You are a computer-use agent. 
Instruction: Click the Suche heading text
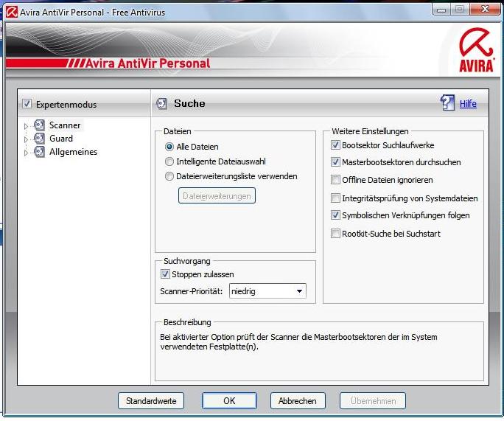click(189, 103)
